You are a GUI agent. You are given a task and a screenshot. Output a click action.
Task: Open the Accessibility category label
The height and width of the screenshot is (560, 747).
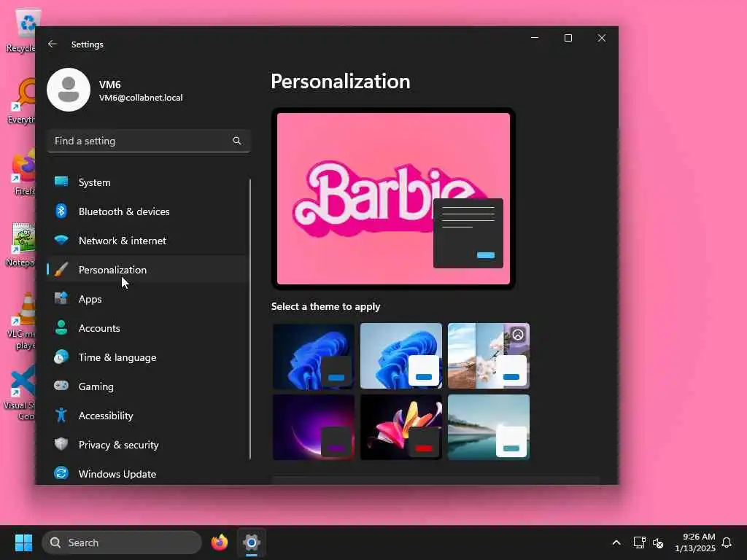coord(106,416)
